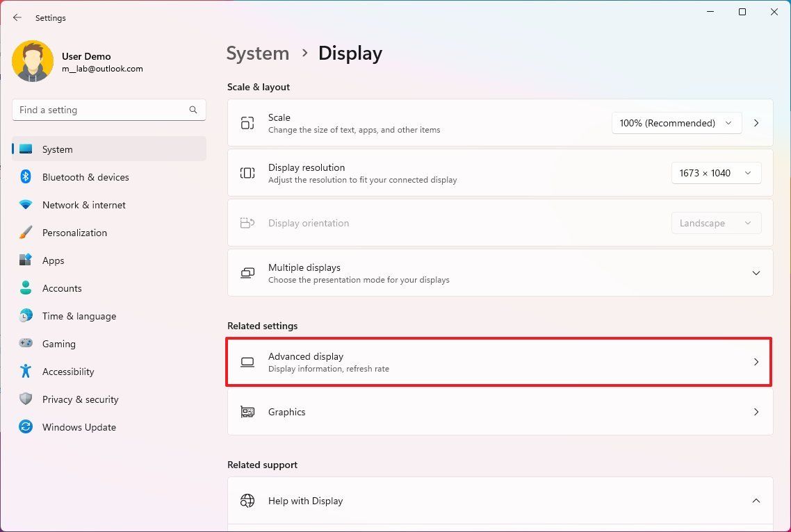Select the Gaming controller icon

point(25,344)
